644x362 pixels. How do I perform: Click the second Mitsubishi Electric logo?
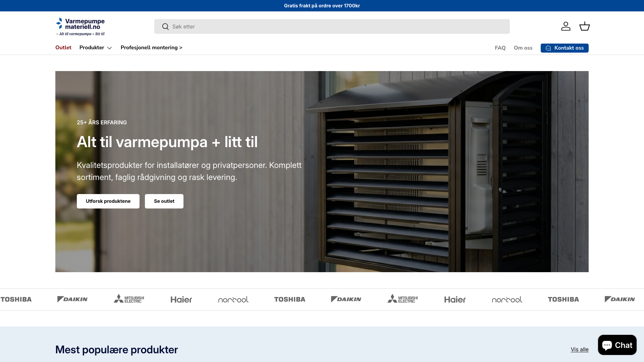(x=402, y=299)
